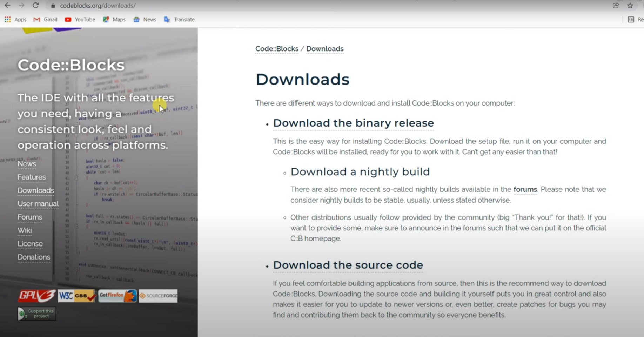
Task: Click the SourceForge badge
Action: (x=158, y=296)
